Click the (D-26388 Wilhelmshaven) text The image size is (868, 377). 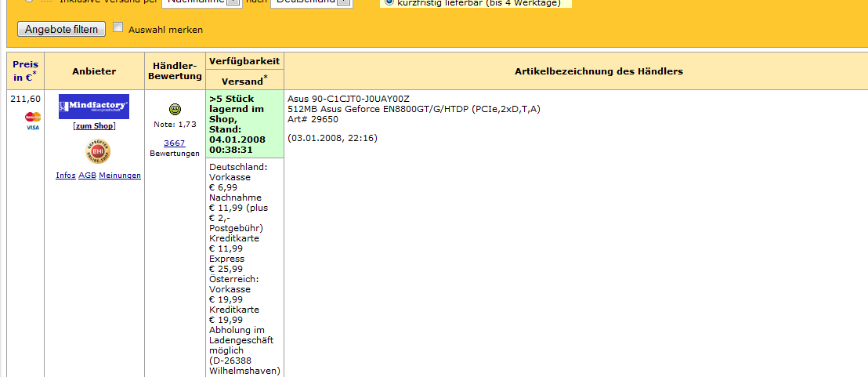244,365
